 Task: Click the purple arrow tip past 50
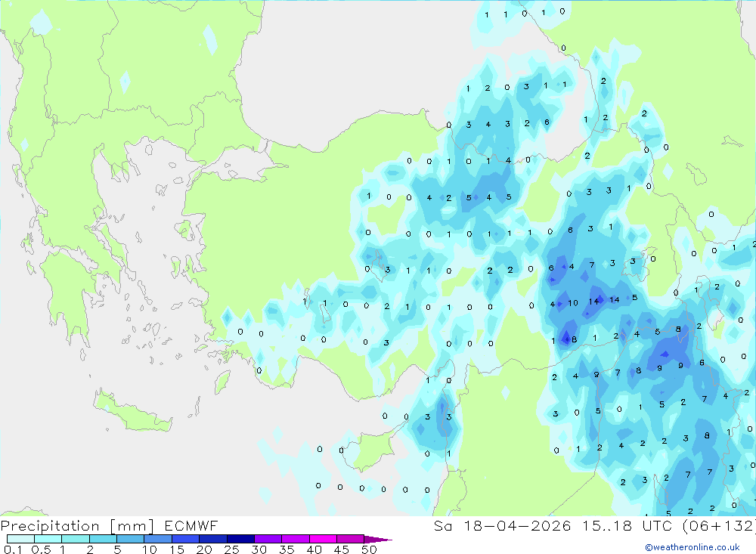click(x=378, y=539)
